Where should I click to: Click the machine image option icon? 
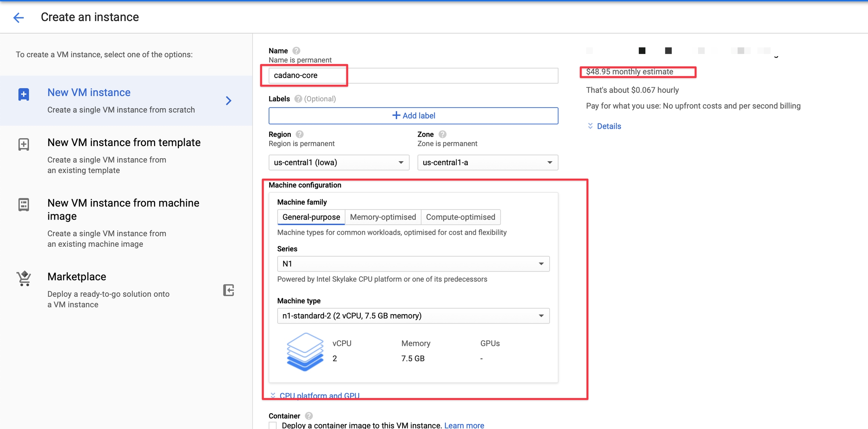pos(24,205)
